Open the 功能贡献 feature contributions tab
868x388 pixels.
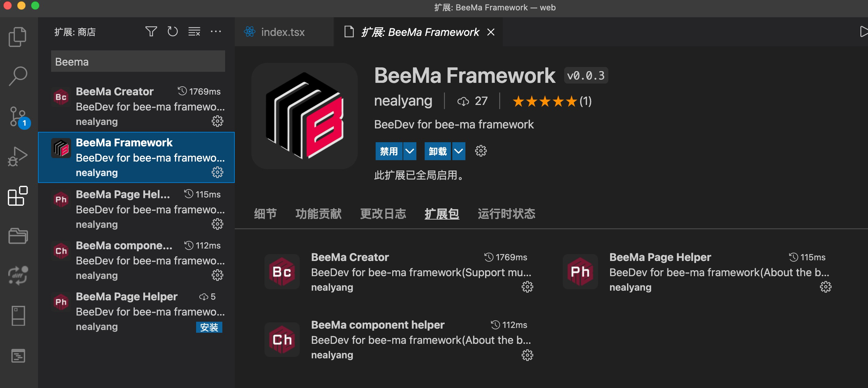pyautogui.click(x=318, y=214)
